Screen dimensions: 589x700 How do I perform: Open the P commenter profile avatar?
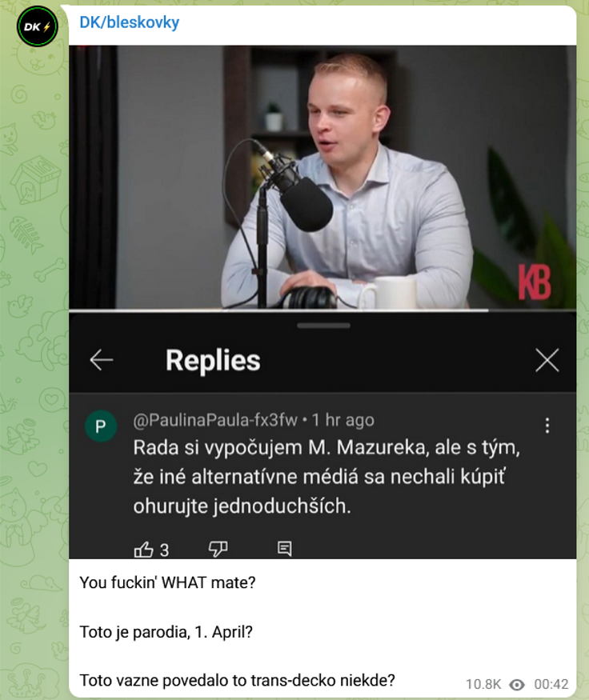[x=101, y=426]
